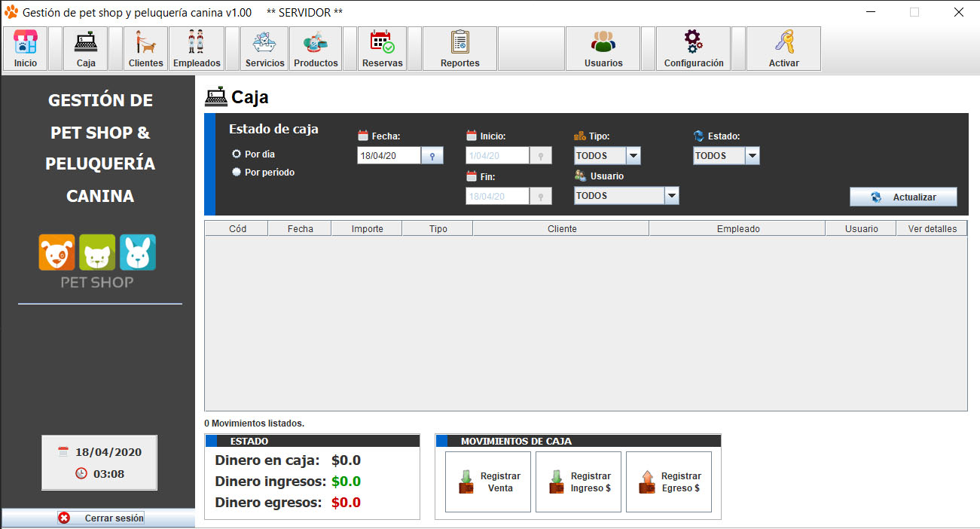Image resolution: width=980 pixels, height=529 pixels.
Task: Click the Ver detalles column header
Action: (x=932, y=228)
